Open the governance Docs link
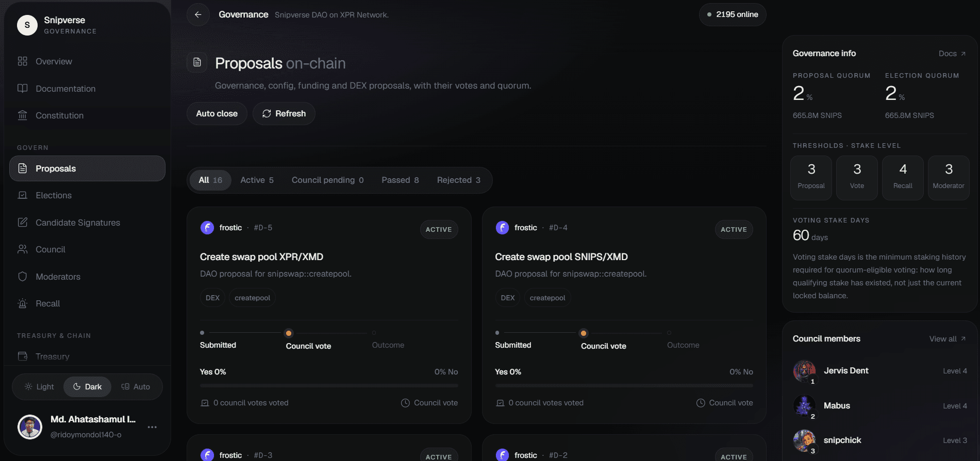 coord(952,54)
